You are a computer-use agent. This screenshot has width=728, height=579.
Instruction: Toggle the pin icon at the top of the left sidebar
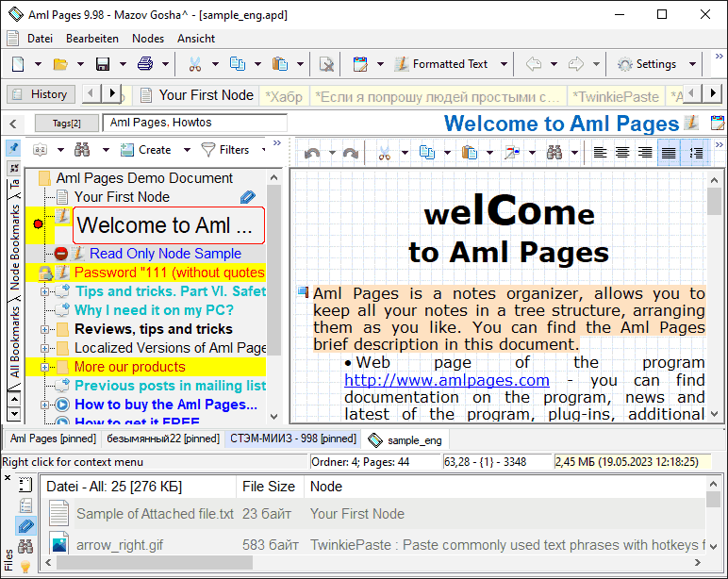[13, 148]
